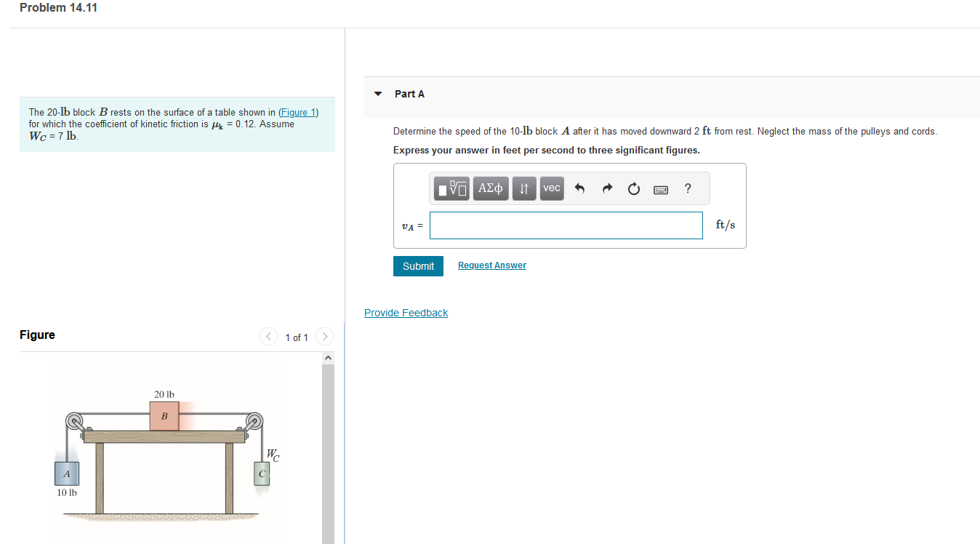Click the reset answer circular arrow icon

coord(633,188)
